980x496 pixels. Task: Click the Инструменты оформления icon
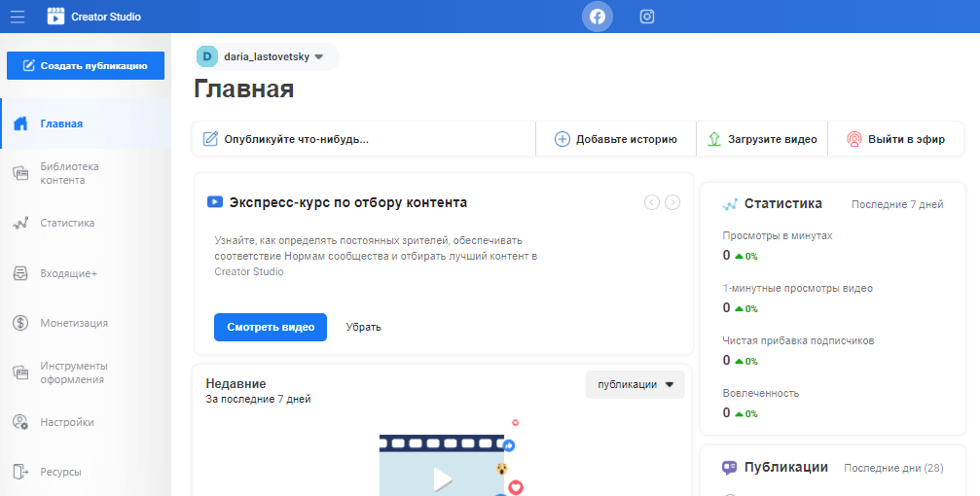(x=20, y=372)
